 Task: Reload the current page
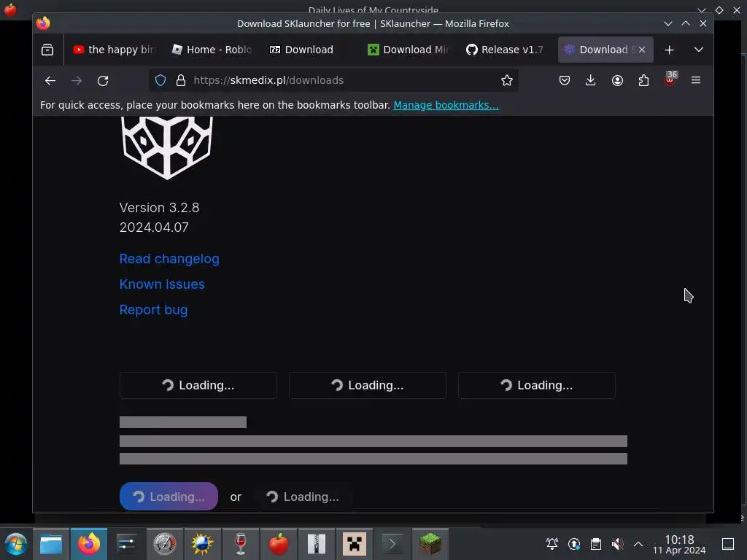pos(103,80)
